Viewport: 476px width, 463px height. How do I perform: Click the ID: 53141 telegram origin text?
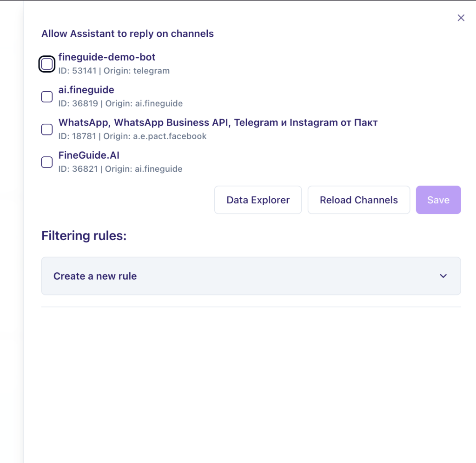(114, 71)
